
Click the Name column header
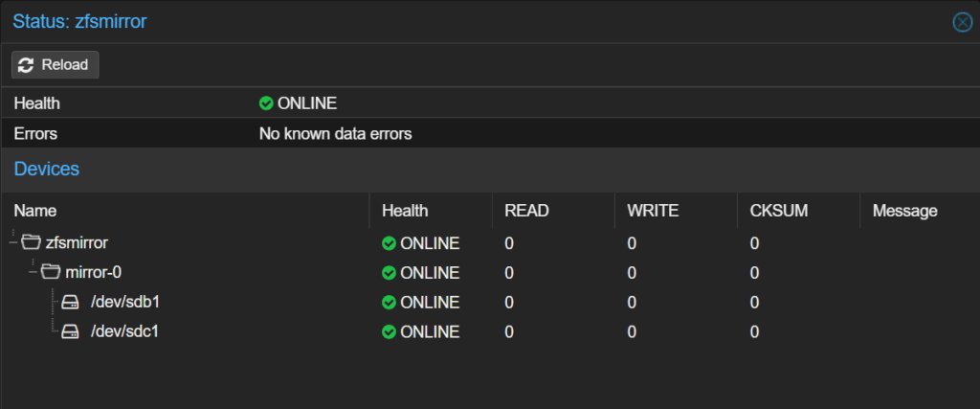point(35,211)
